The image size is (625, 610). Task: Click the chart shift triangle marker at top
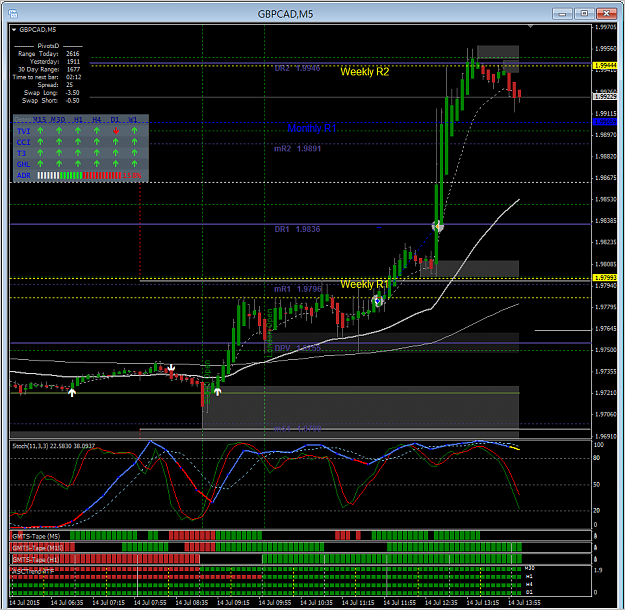click(x=530, y=26)
